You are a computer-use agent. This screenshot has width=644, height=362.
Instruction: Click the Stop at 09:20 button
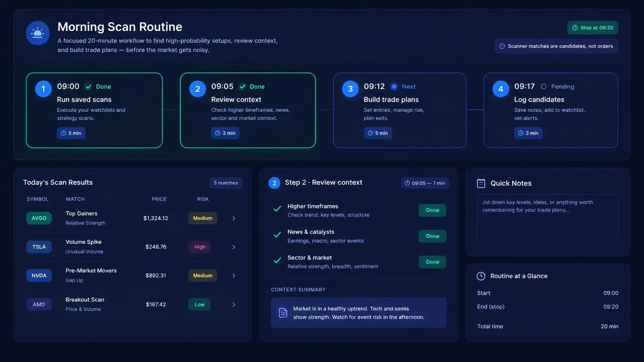click(x=593, y=28)
